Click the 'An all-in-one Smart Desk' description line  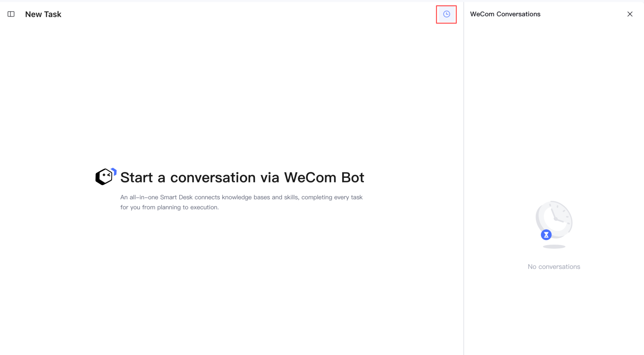click(x=241, y=197)
